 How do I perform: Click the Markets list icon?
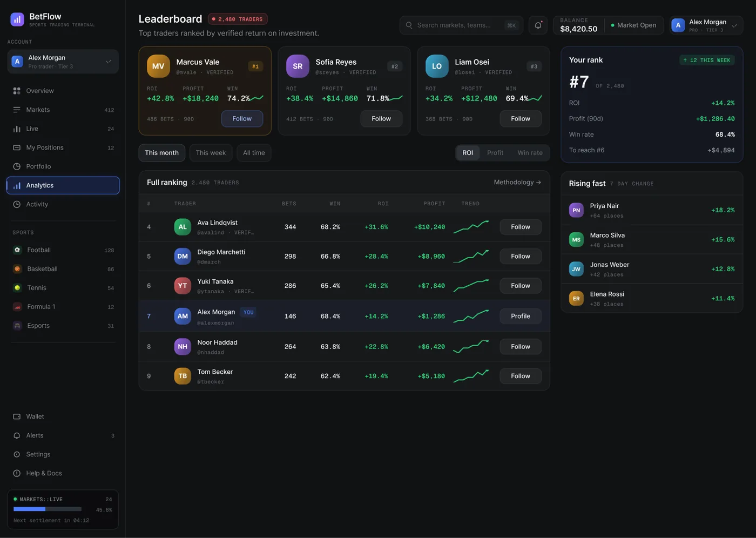click(17, 110)
